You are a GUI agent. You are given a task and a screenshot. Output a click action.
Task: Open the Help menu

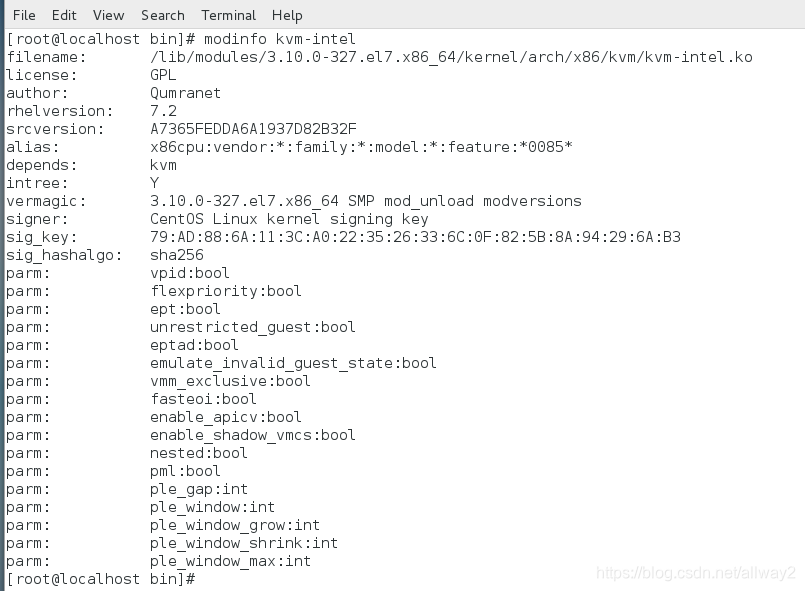(x=286, y=15)
